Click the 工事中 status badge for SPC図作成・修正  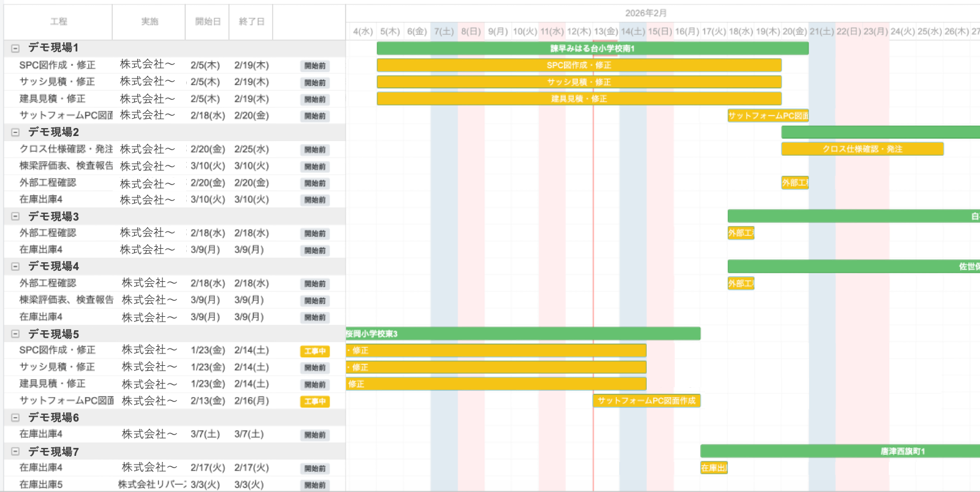click(315, 351)
